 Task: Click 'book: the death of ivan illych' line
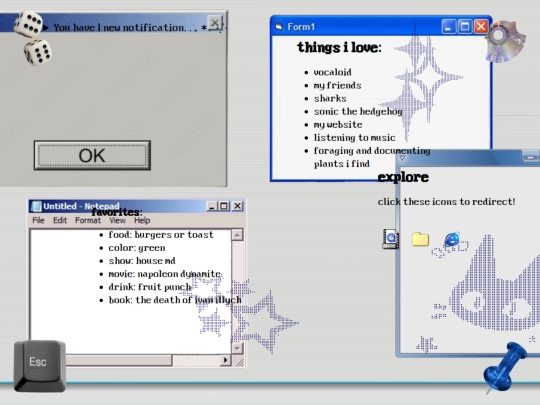175,300
